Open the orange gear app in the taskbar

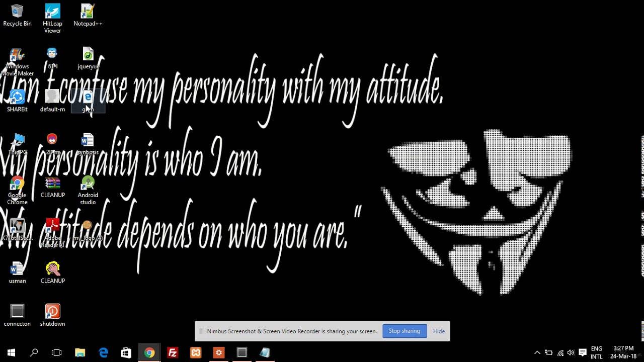(x=219, y=352)
